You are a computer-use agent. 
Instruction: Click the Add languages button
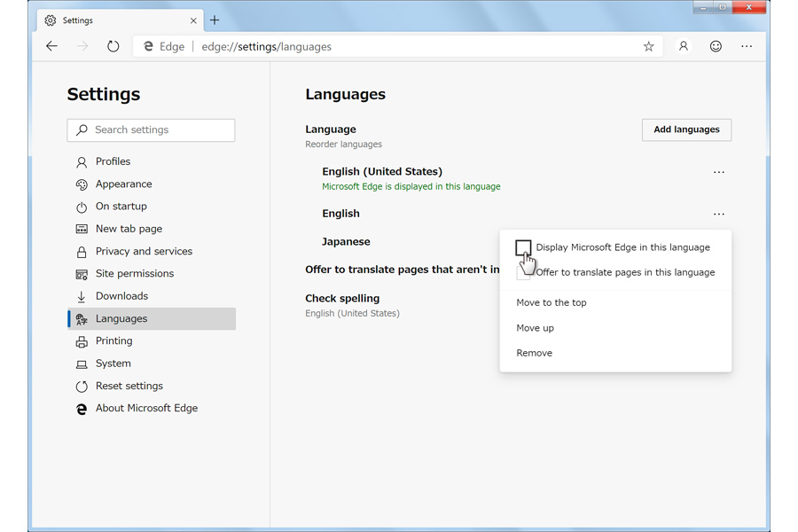686,129
